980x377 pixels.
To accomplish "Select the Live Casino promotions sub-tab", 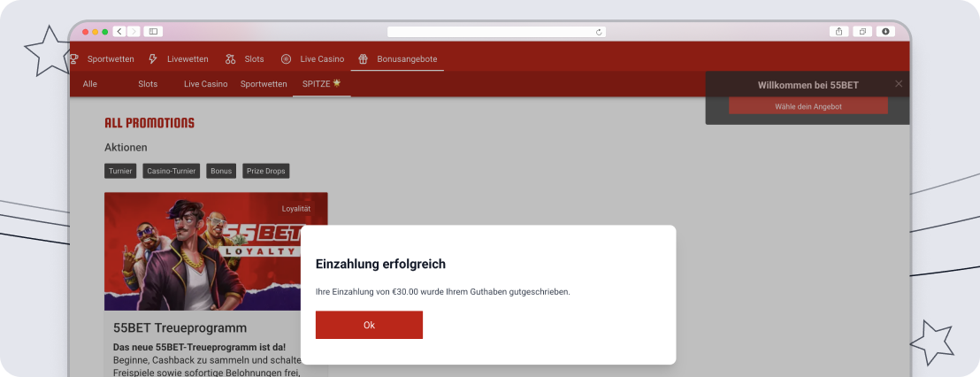I will [x=205, y=84].
